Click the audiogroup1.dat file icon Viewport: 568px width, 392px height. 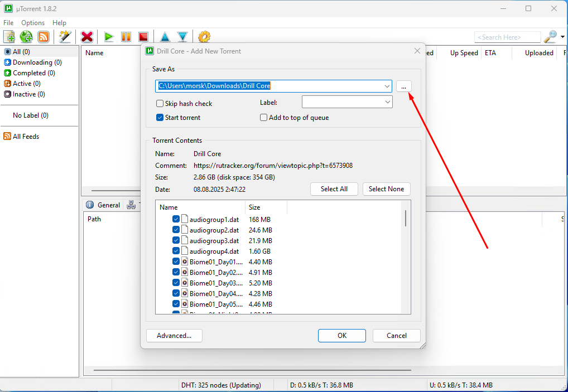(x=185, y=219)
